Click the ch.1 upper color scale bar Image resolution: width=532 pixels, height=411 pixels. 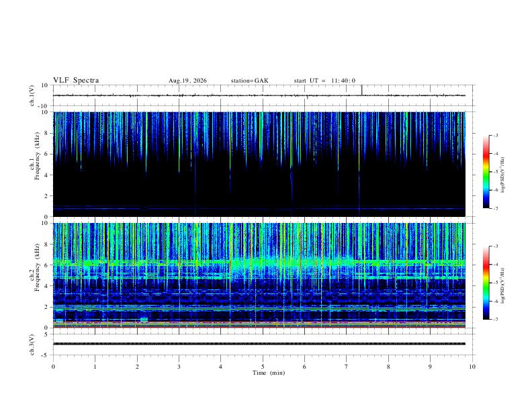[x=486, y=172]
